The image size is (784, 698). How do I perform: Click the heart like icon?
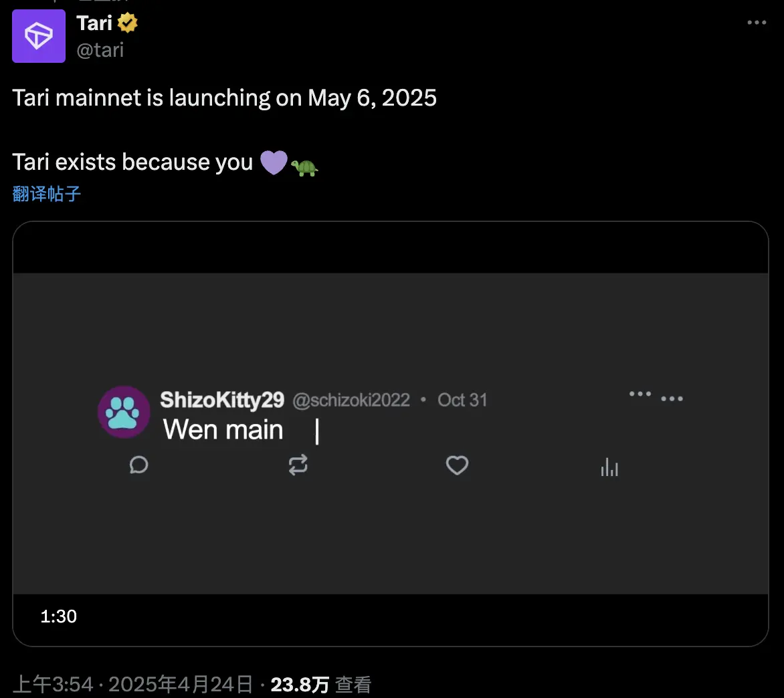point(457,465)
